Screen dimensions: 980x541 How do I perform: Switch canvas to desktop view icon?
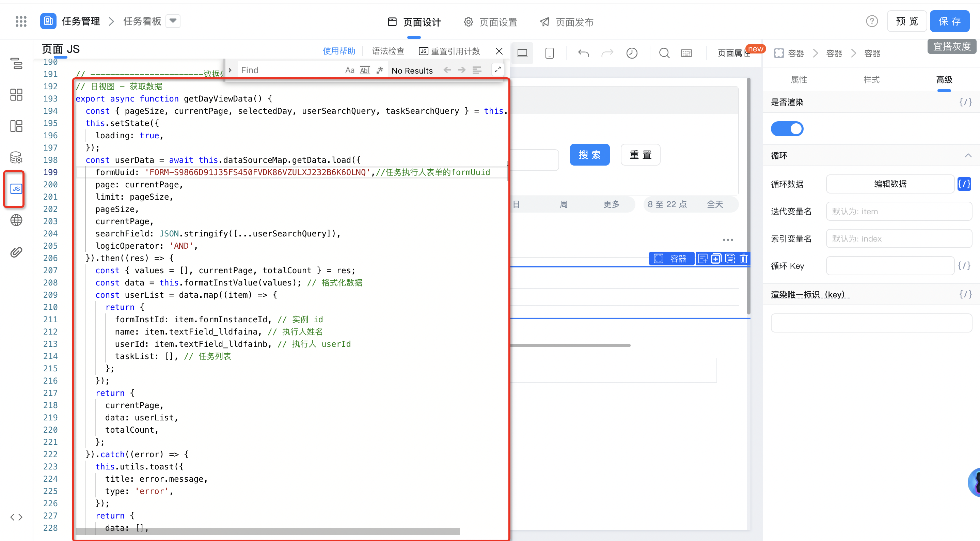coord(522,53)
